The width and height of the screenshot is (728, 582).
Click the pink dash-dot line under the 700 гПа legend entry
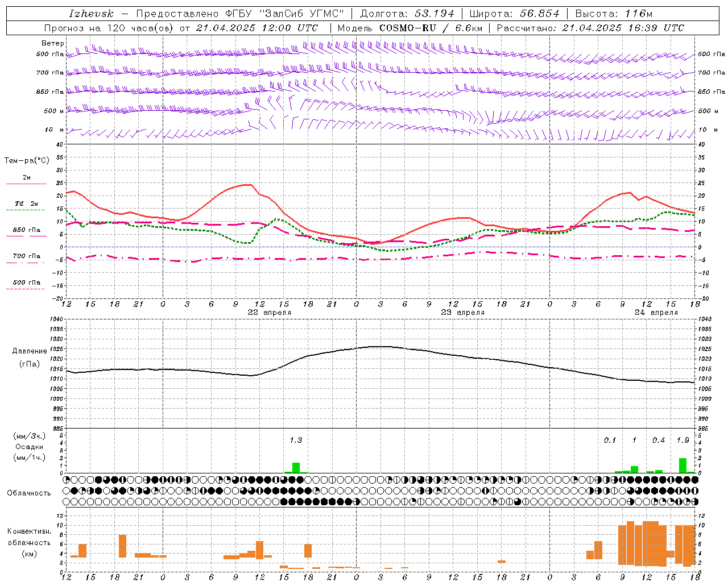pos(26,263)
